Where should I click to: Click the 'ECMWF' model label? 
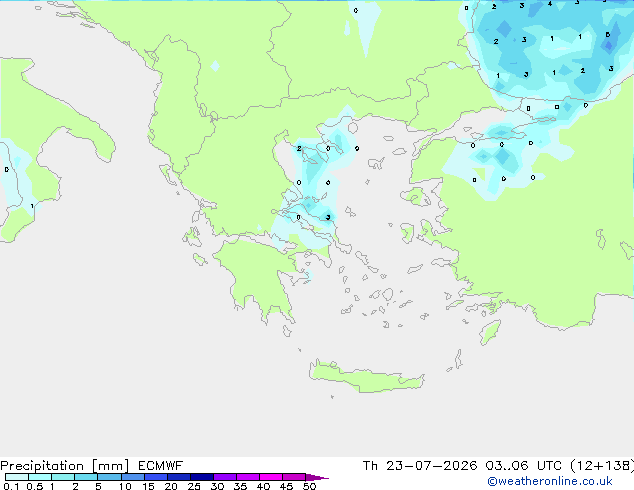coord(161,466)
